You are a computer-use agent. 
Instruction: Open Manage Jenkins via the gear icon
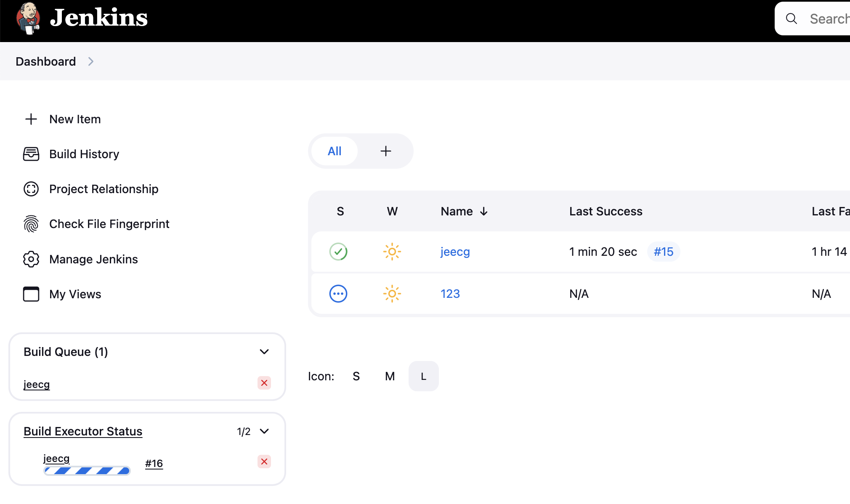[x=31, y=259]
